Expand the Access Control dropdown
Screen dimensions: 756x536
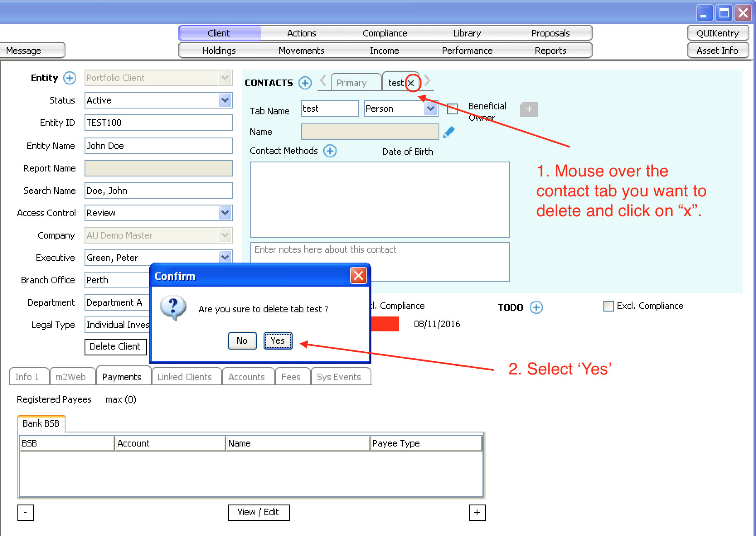(225, 213)
